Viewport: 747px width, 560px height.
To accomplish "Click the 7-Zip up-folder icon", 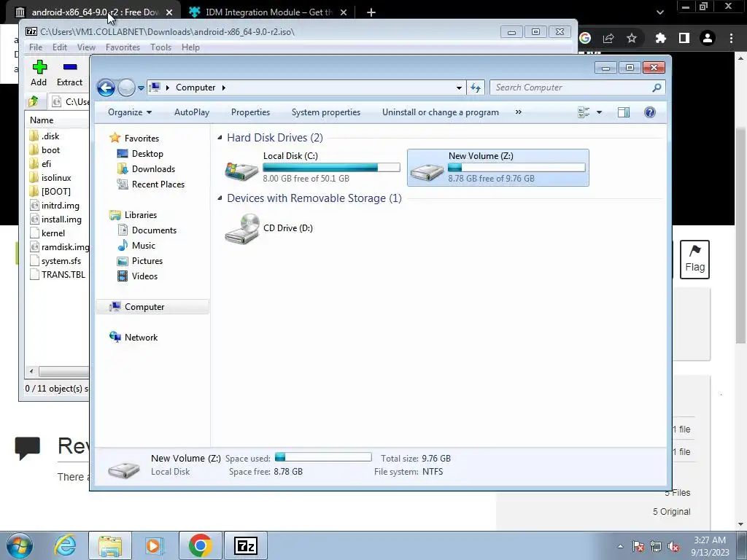I will (x=34, y=101).
